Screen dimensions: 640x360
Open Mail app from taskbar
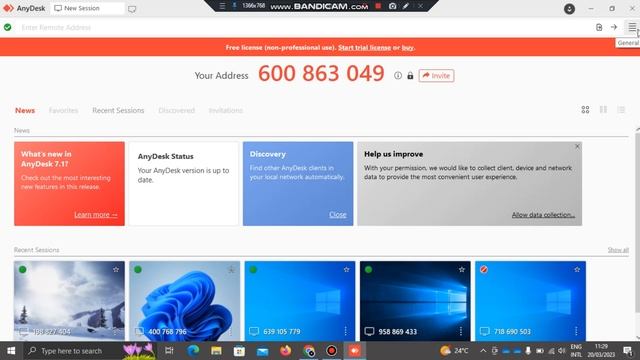point(262,351)
